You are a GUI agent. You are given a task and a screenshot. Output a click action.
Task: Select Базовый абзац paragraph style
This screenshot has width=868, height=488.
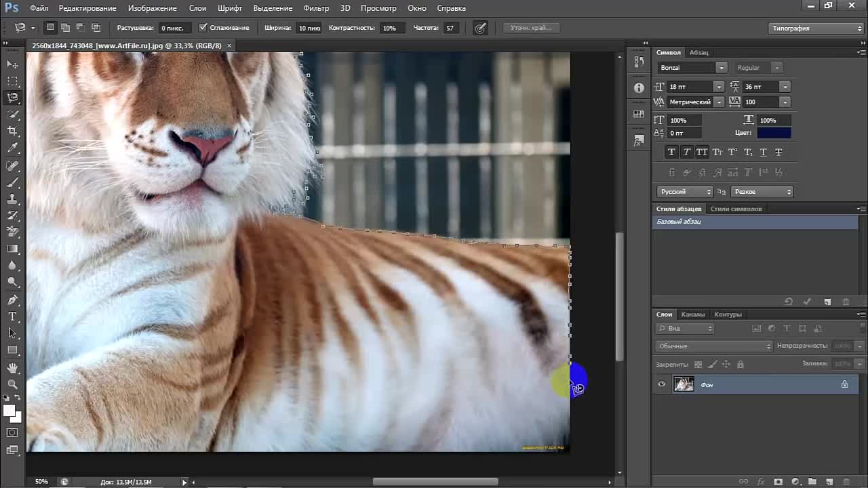755,222
